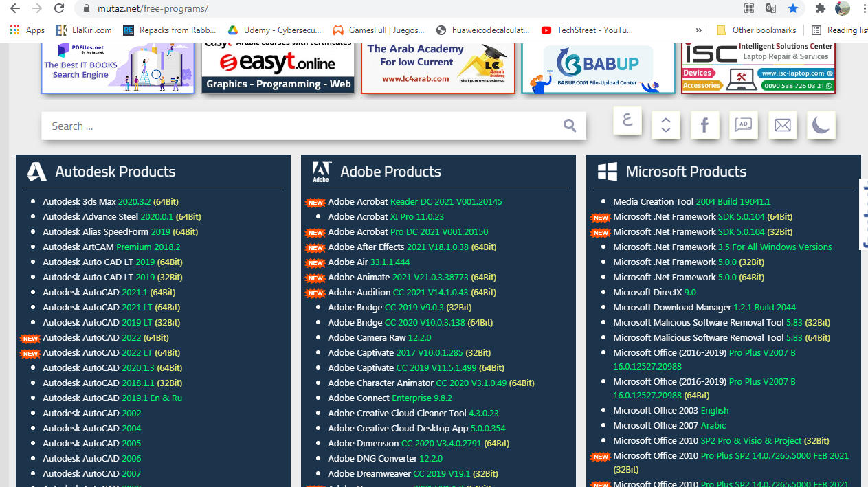Click the address bar URL

click(152, 9)
